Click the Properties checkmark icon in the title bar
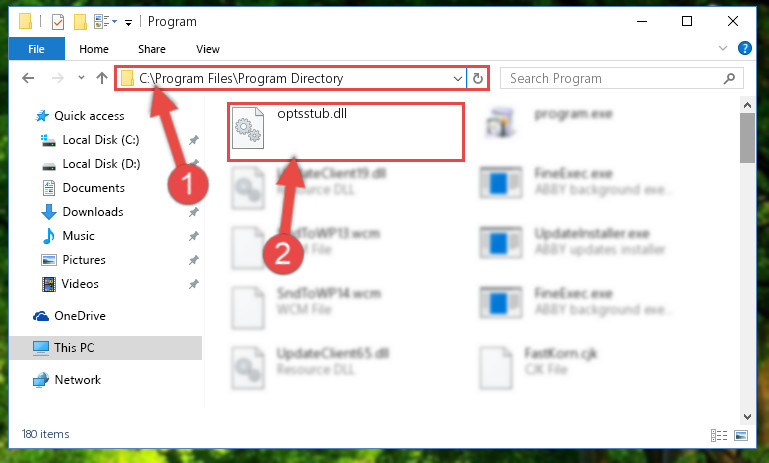The height and width of the screenshot is (463, 769). pyautogui.click(x=57, y=22)
